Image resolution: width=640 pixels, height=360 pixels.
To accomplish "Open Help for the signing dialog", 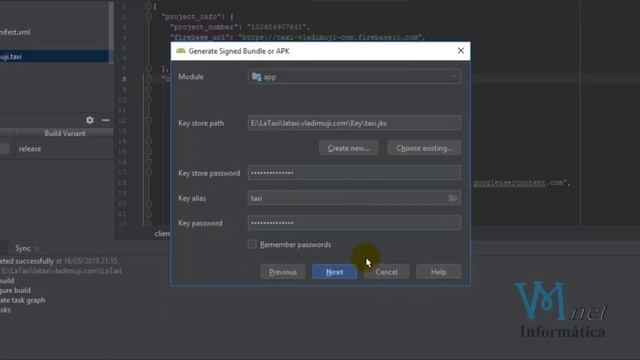I will pyautogui.click(x=439, y=272).
